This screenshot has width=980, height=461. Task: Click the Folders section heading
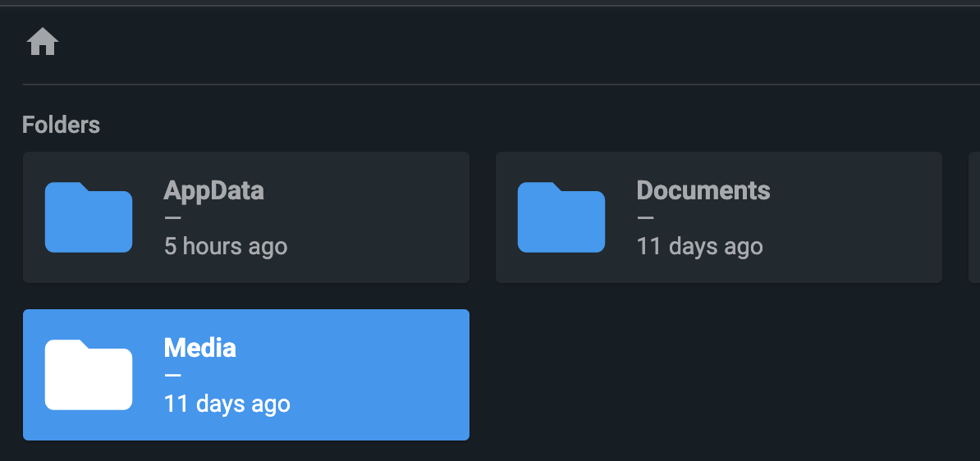click(62, 125)
